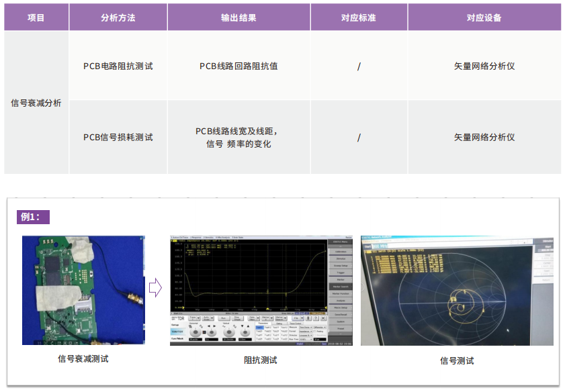
Task: Click the first horizontal knob dial
Action: (195, 332)
